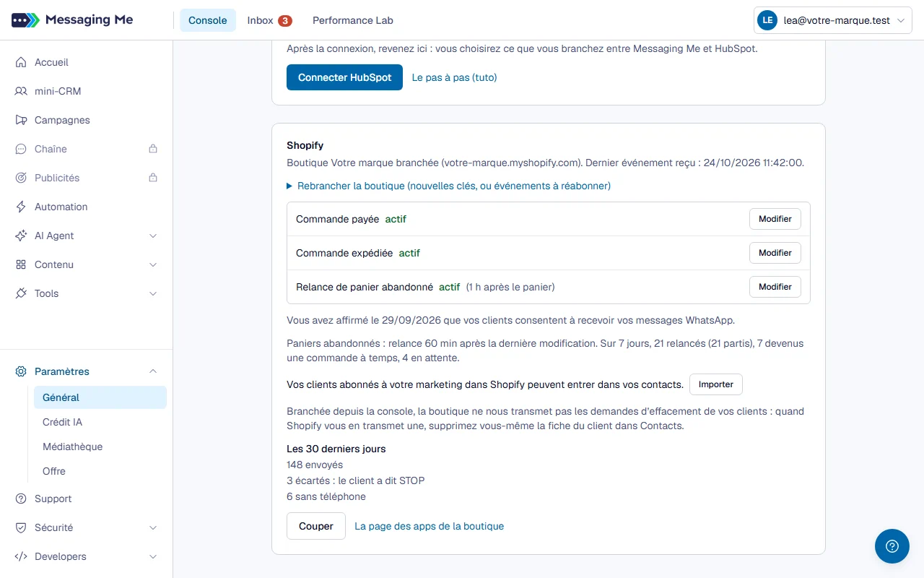Modify the Commande expédiée automation

coord(775,253)
